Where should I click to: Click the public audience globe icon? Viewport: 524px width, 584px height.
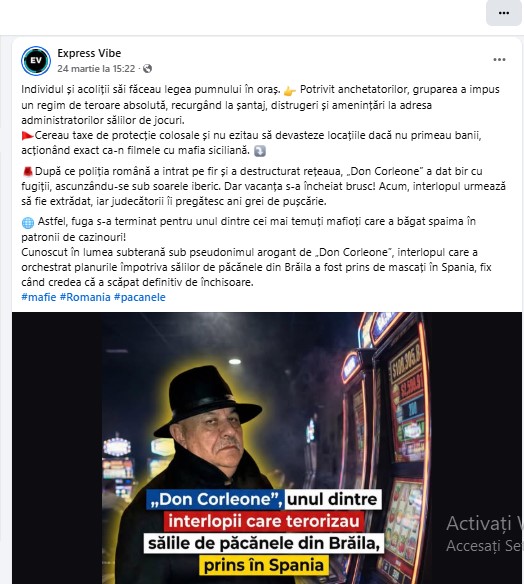pyautogui.click(x=147, y=69)
